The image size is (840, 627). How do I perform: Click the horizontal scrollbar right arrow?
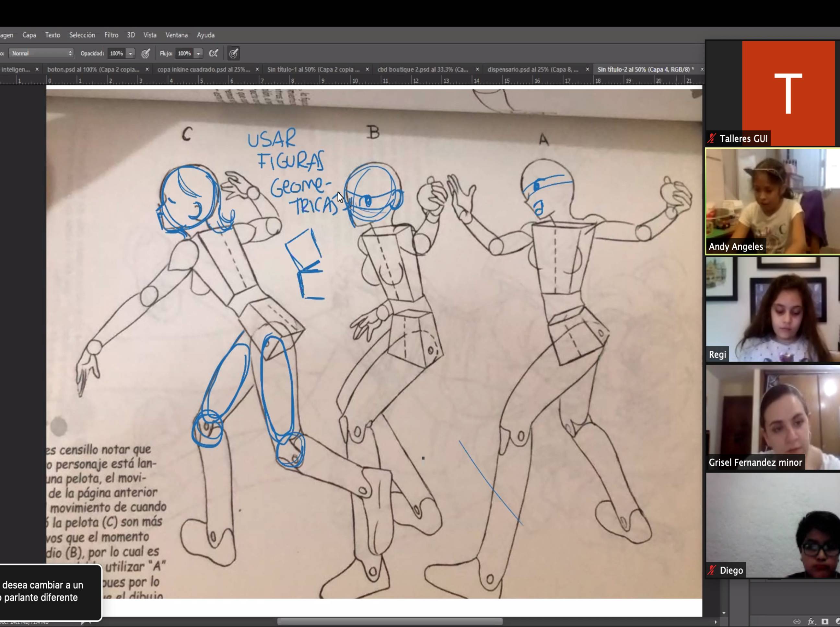tap(716, 622)
